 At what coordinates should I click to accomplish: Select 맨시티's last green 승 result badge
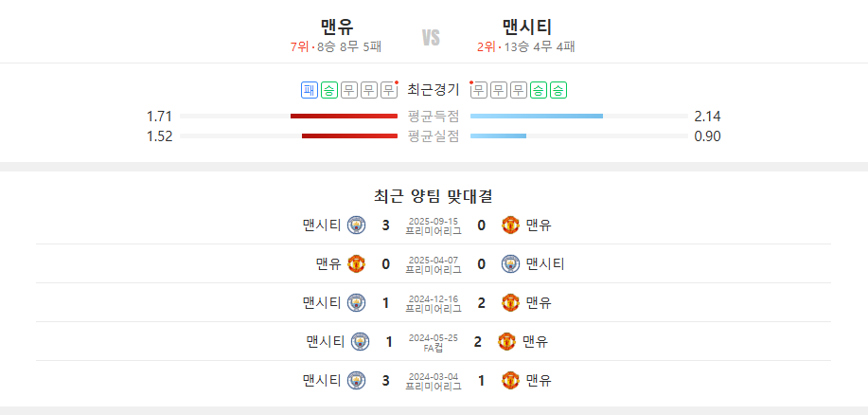[558, 90]
